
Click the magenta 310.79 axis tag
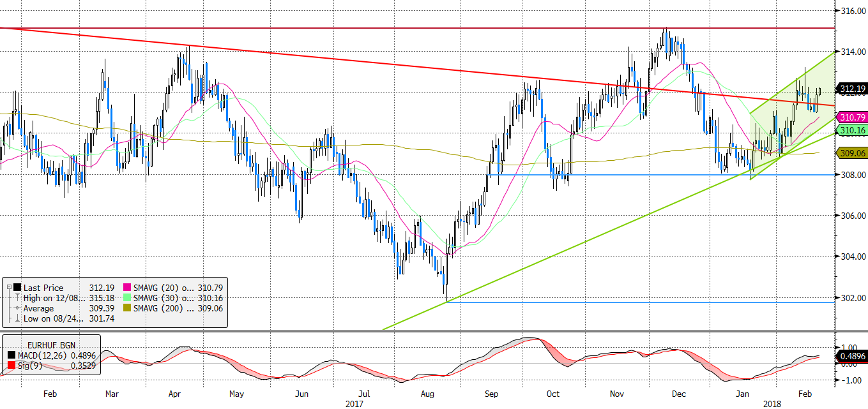pyautogui.click(x=851, y=117)
